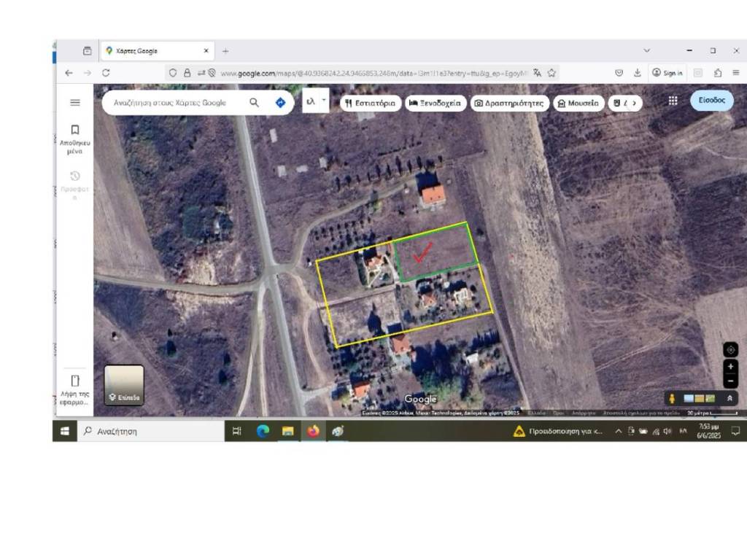Open the Google apps grid
Viewport: 747px width, 560px height.
pos(673,101)
